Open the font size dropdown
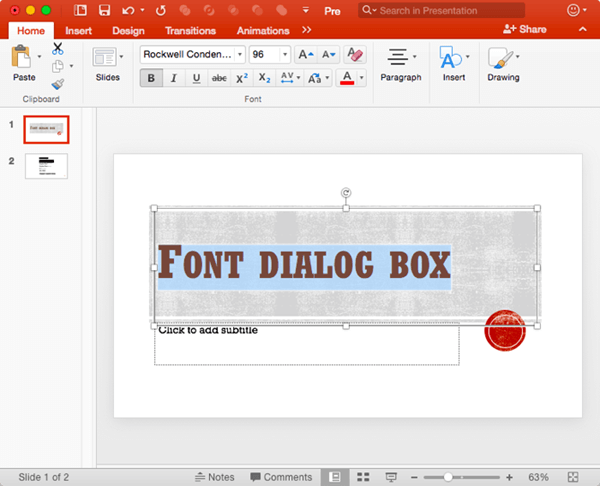 point(285,54)
